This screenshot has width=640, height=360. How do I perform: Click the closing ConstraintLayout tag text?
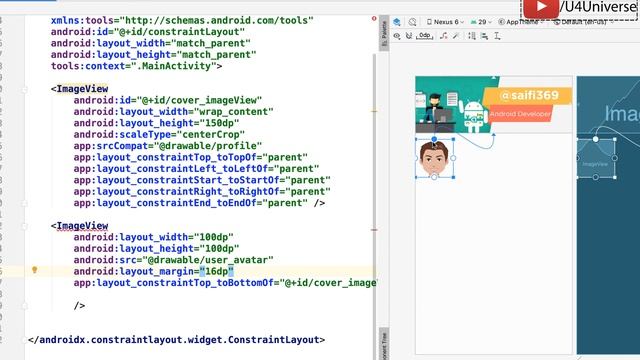176,340
